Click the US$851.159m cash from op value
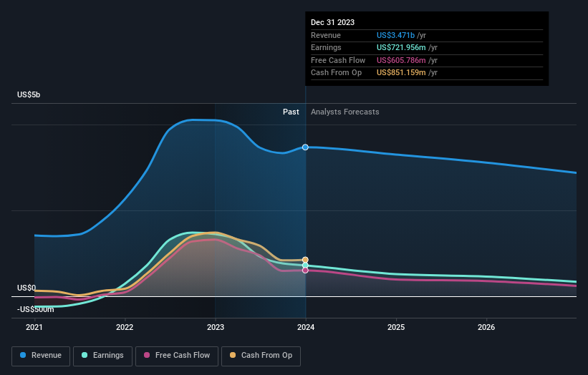 [401, 73]
